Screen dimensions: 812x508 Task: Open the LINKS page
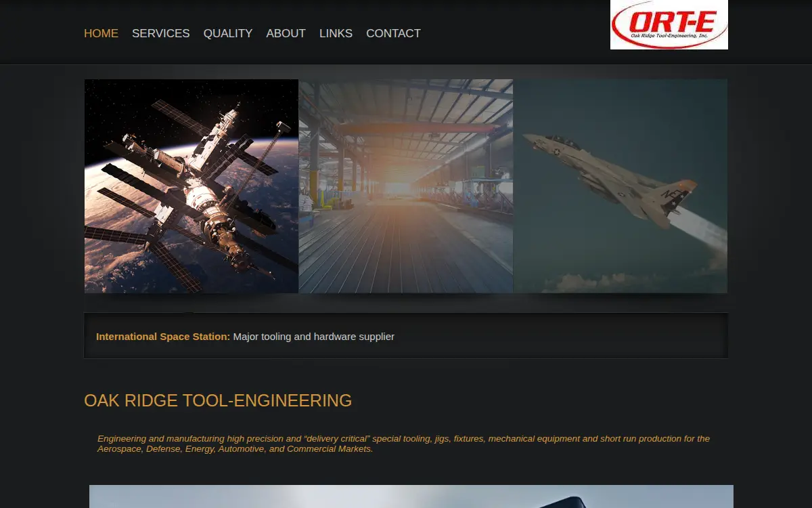click(x=336, y=33)
